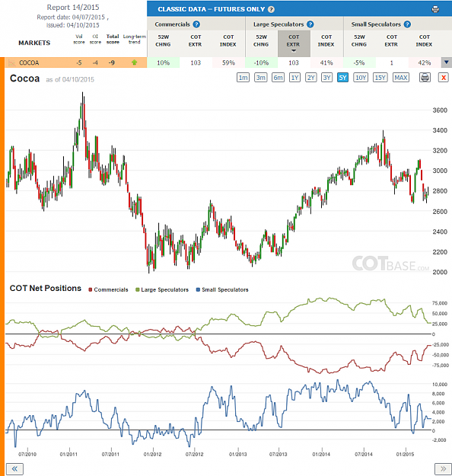Select the 10Y time range

361,78
